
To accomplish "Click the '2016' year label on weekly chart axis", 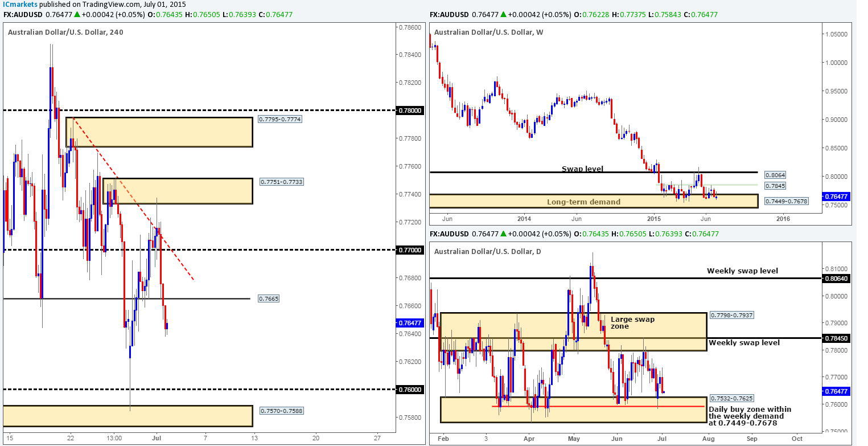I will point(783,219).
